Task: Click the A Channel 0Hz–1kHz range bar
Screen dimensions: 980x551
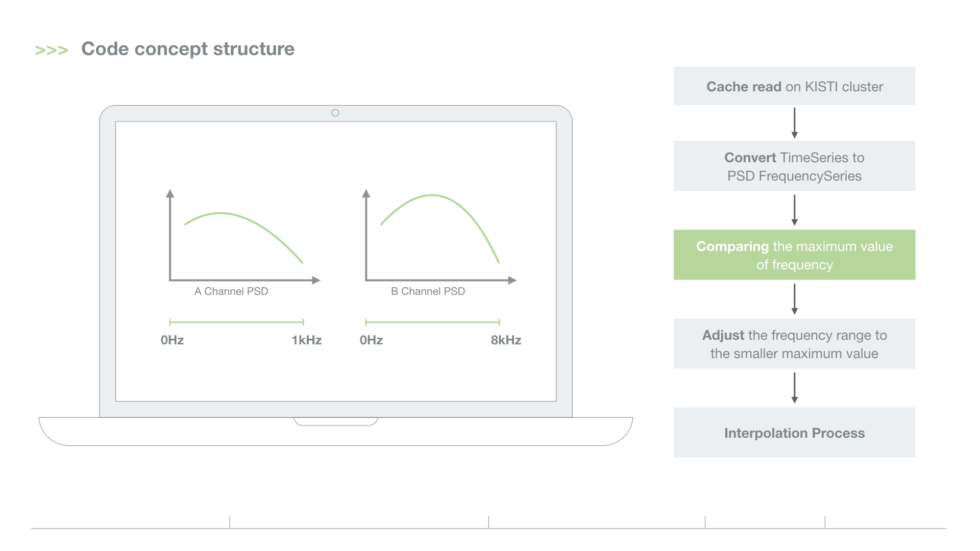Action: 236,322
